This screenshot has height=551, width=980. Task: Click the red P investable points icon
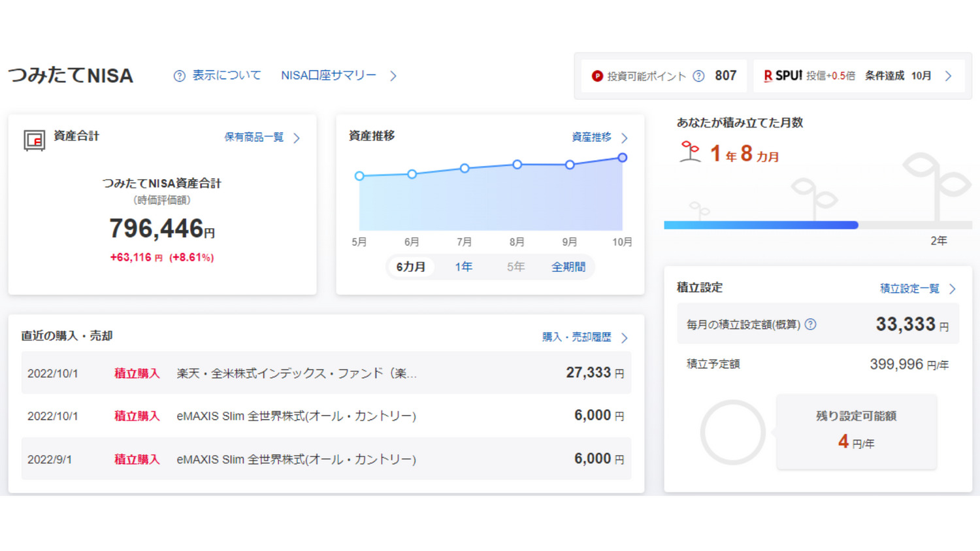click(x=596, y=76)
